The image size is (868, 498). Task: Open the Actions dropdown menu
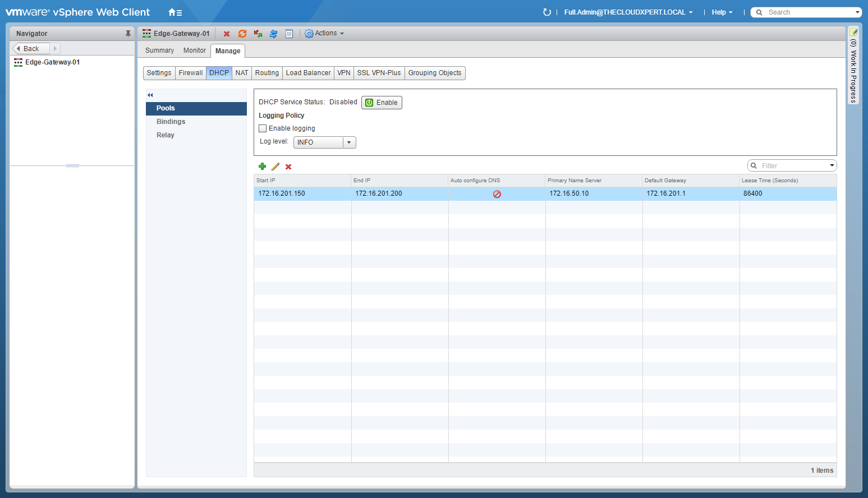click(324, 34)
